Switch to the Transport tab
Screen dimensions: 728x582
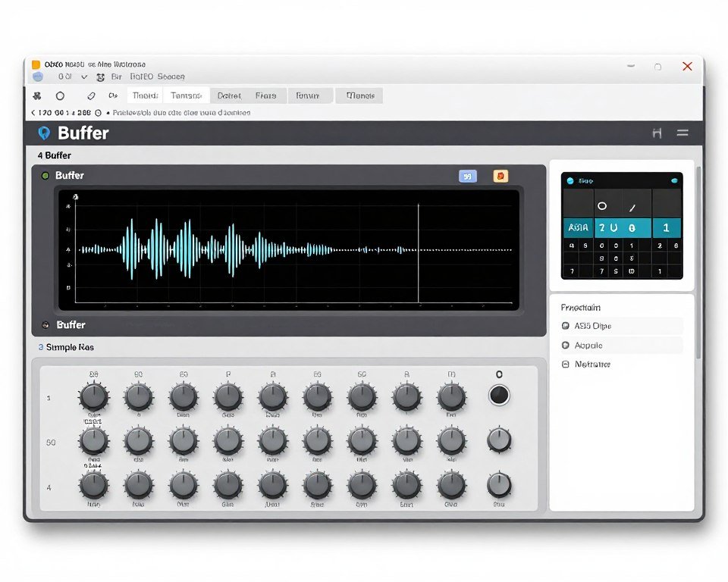point(187,95)
